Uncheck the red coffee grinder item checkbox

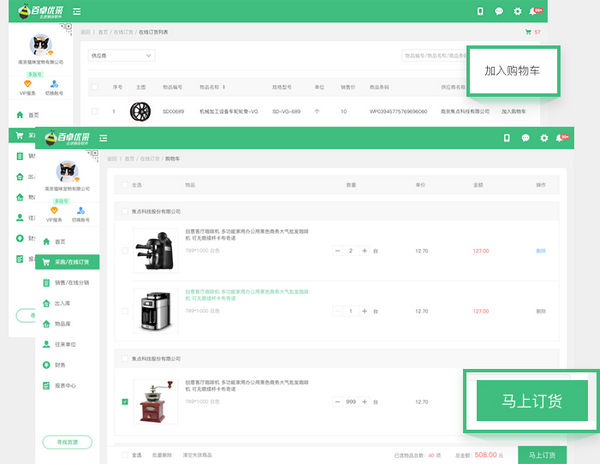125,402
